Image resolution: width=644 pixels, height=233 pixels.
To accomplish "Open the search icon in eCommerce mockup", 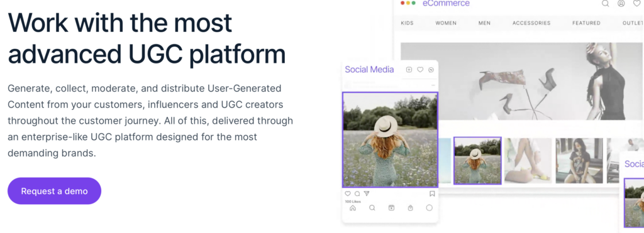I will pos(606,3).
